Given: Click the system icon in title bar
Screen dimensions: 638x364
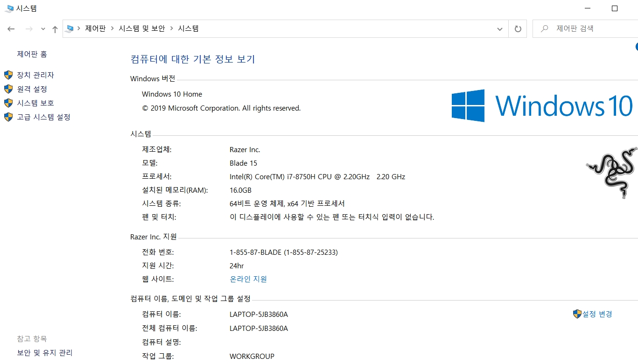Looking at the screenshot, I should coord(9,8).
